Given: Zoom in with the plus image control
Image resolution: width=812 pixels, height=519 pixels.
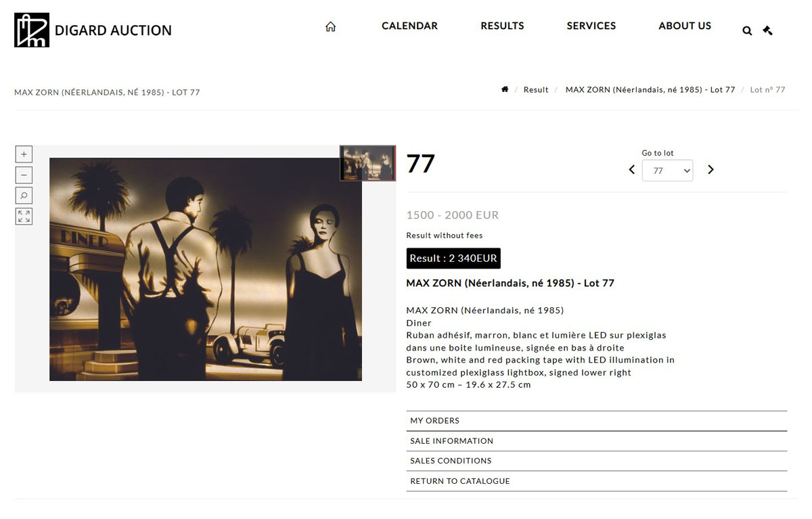Looking at the screenshot, I should (24, 154).
